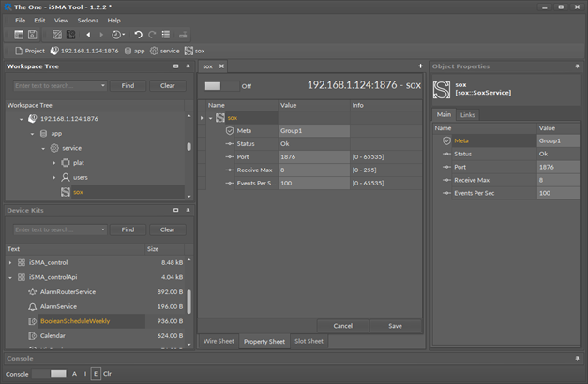
Task: Click the undo arrow in the toolbar
Action: [139, 35]
